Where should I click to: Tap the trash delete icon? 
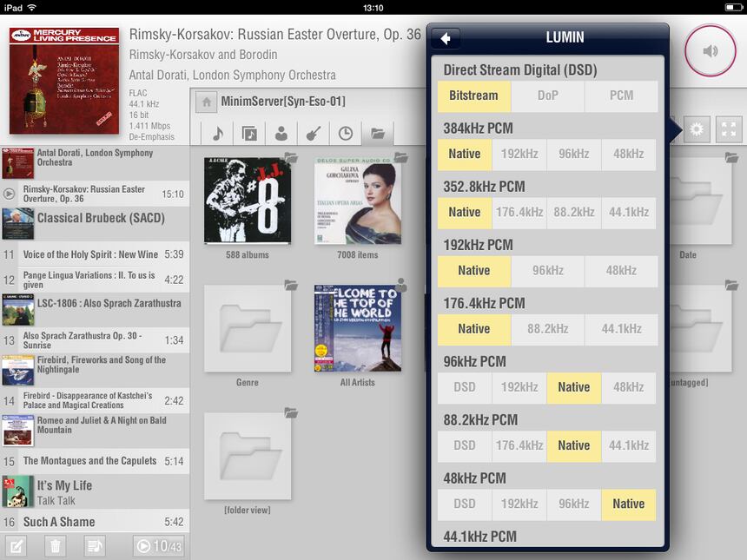(x=56, y=546)
